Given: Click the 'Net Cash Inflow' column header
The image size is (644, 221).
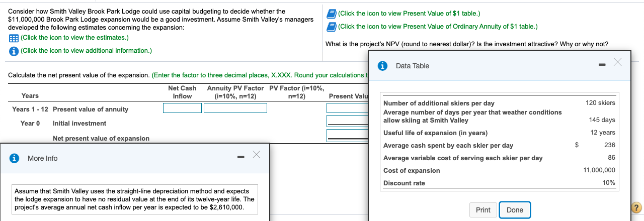Looking at the screenshot, I should click(182, 92).
